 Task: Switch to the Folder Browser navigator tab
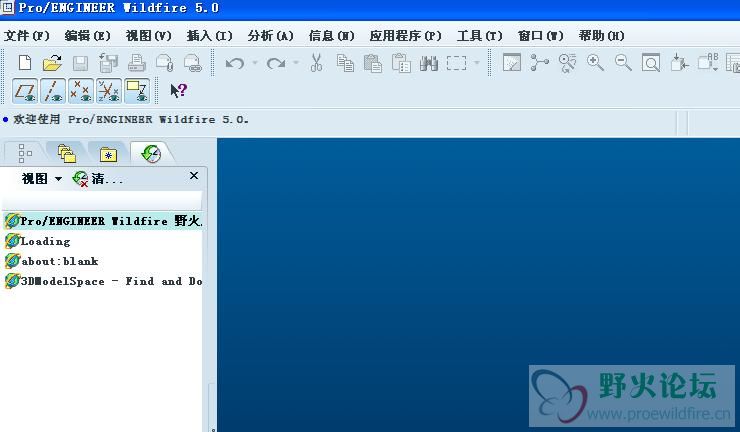[67, 153]
